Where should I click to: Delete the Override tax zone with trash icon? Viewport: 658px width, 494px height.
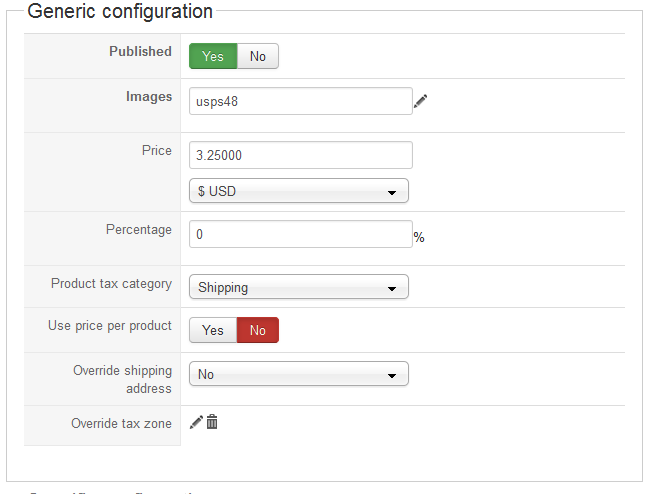pos(212,422)
